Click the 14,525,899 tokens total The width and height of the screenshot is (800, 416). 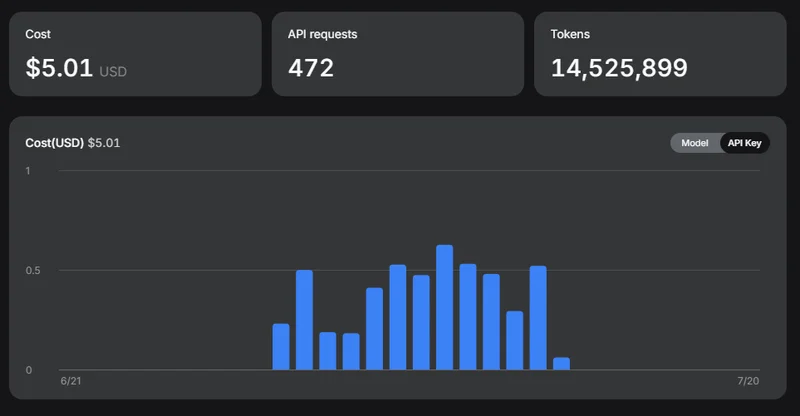pyautogui.click(x=619, y=68)
